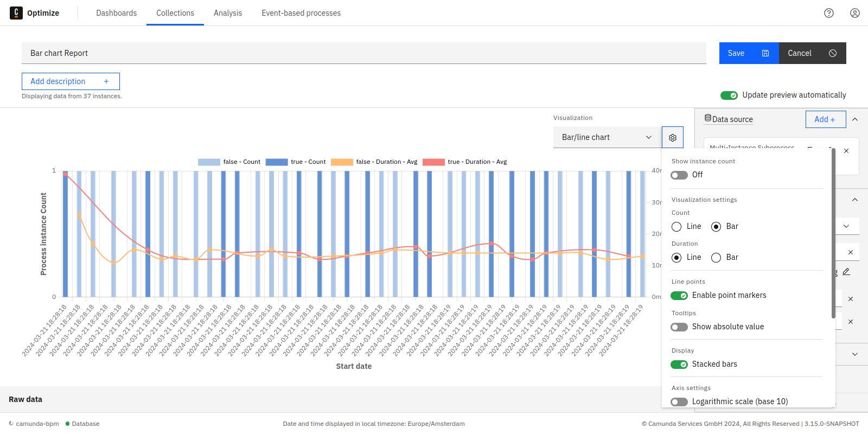Disable the Stacked bars toggle
This screenshot has width=868, height=434.
coord(679,365)
